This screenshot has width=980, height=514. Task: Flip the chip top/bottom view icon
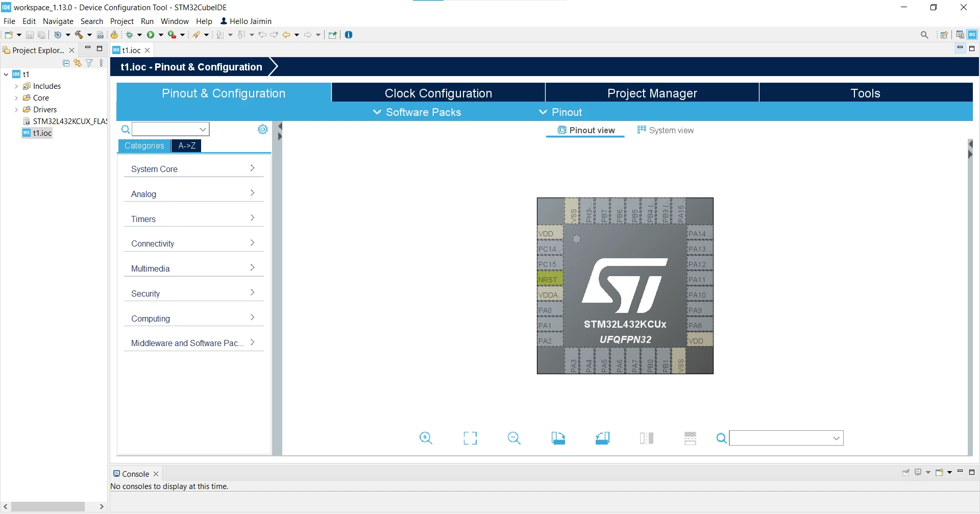pos(647,438)
